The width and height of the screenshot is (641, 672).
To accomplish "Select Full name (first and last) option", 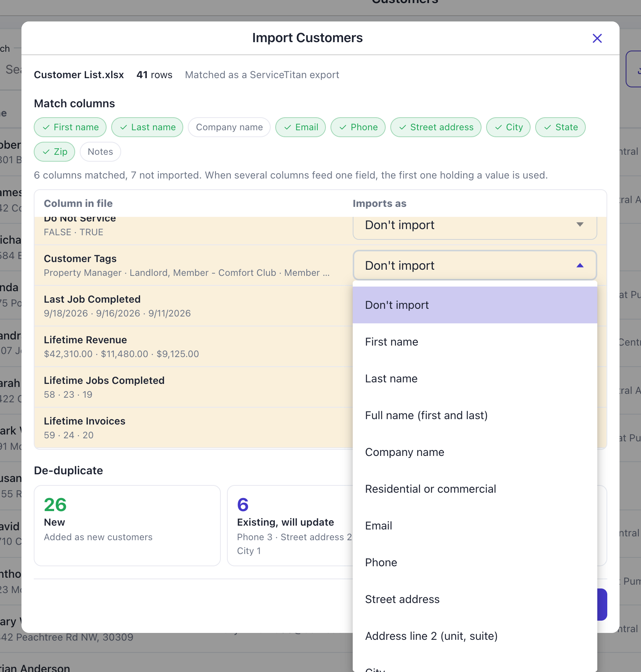I will click(475, 415).
